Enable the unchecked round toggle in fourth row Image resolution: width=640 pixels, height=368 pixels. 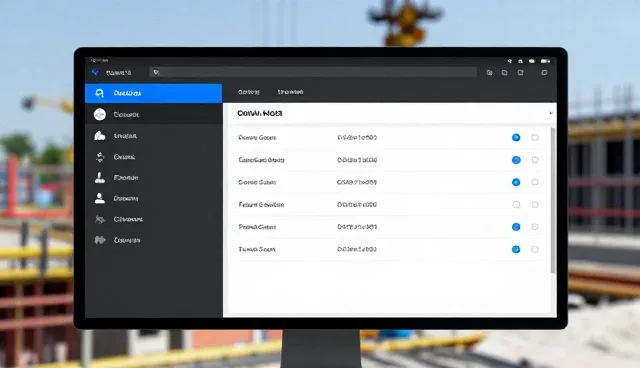(516, 204)
